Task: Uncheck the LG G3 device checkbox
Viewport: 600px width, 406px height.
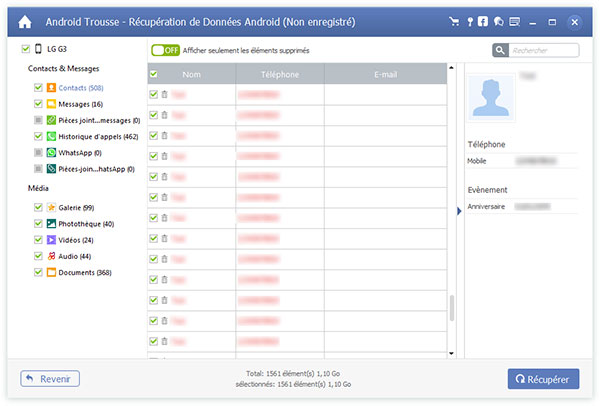Action: 26,49
